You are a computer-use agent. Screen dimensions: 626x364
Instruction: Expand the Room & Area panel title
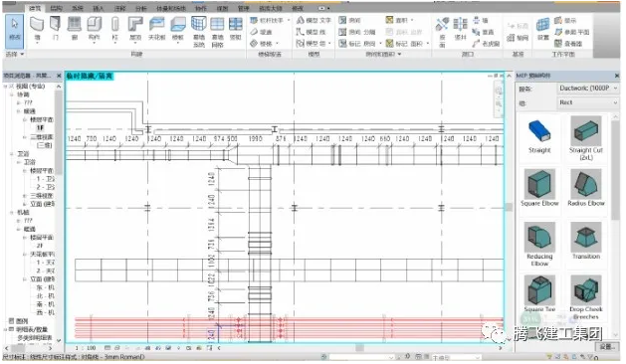[383, 54]
